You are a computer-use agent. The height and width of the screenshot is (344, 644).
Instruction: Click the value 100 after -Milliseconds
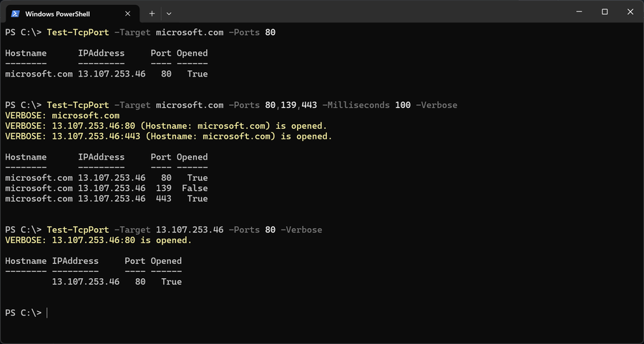(402, 105)
